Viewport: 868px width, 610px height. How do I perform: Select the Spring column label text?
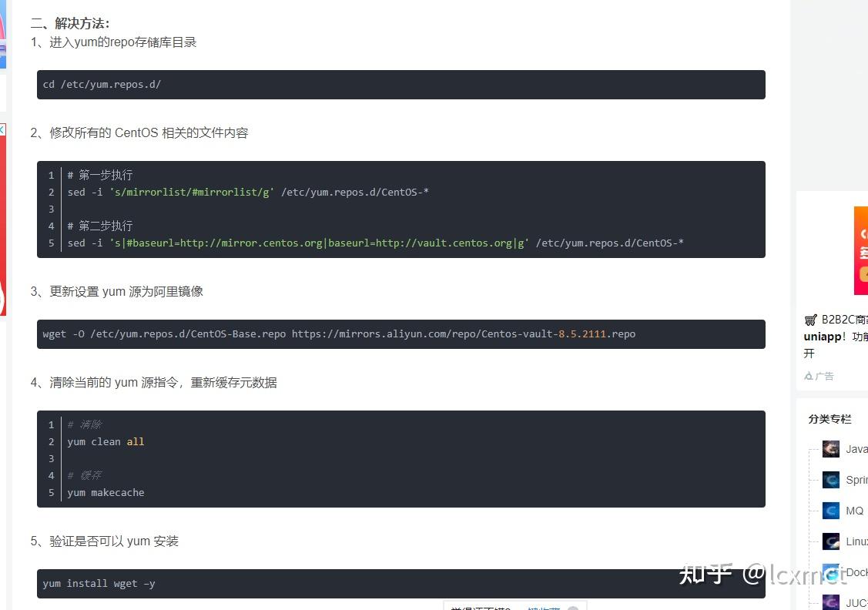click(x=857, y=479)
